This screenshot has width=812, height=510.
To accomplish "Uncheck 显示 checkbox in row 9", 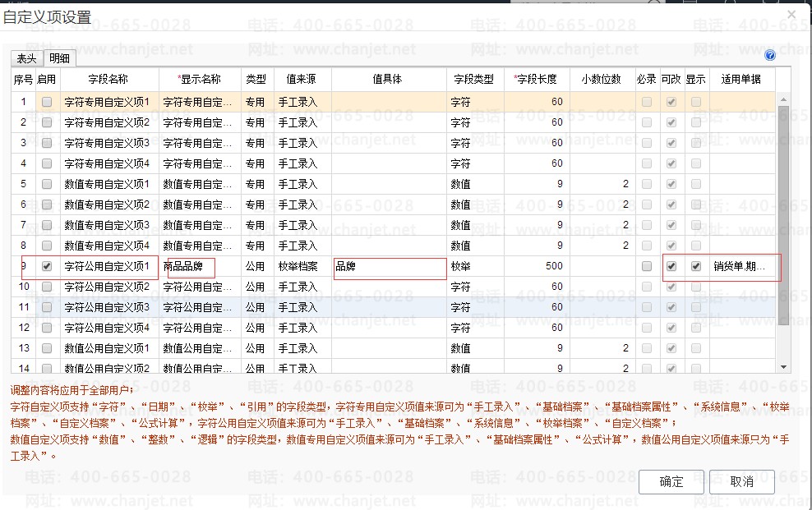I will tap(696, 266).
